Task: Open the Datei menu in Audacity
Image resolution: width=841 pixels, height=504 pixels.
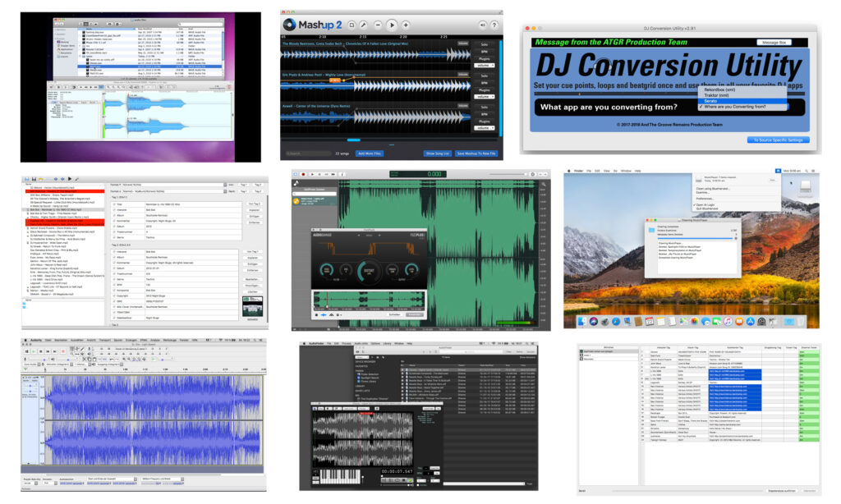Action: point(48,341)
